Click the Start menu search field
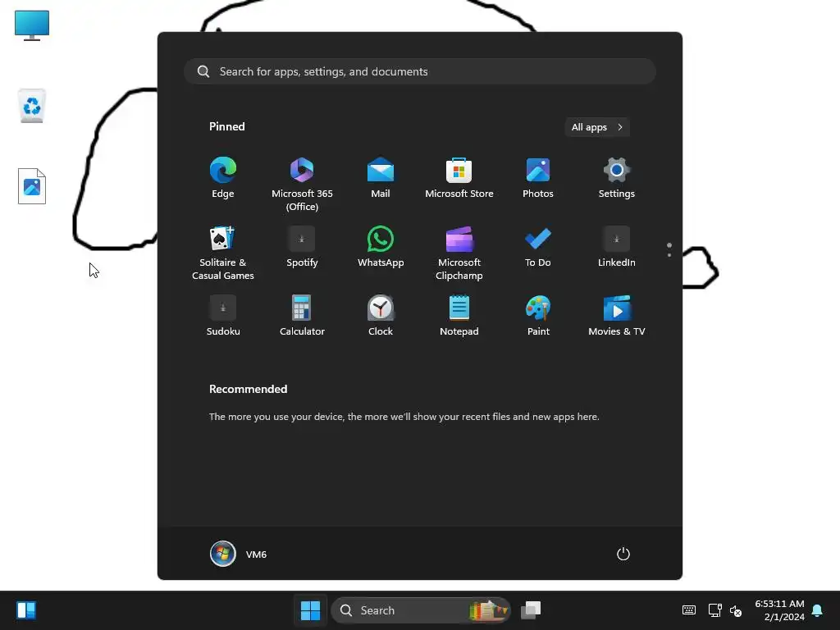The width and height of the screenshot is (840, 630). pyautogui.click(x=419, y=71)
